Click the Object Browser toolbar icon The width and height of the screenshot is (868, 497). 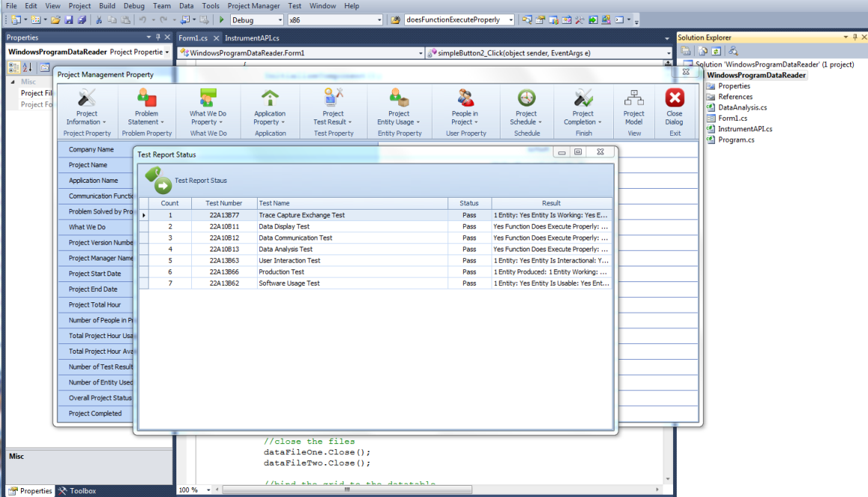point(566,20)
